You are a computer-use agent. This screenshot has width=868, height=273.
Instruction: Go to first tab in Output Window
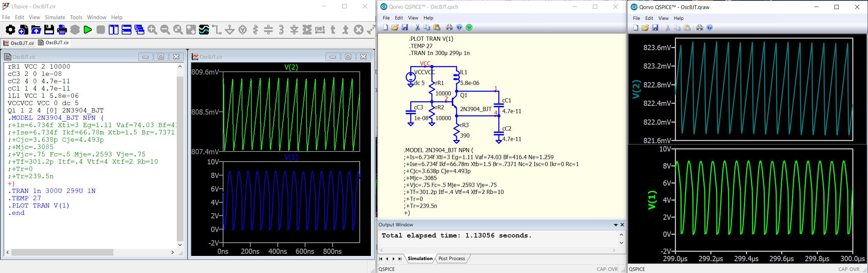381,259
